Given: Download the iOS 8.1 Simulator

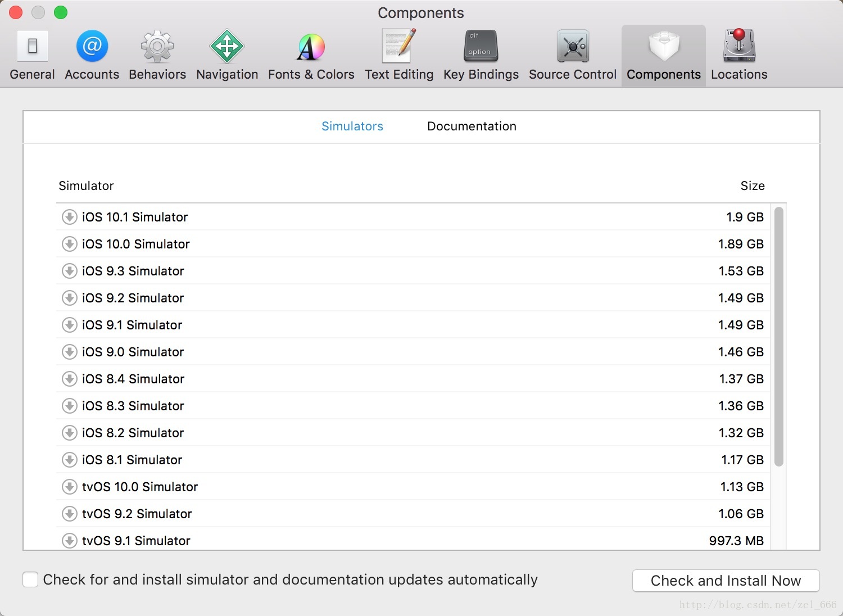Looking at the screenshot, I should (x=69, y=460).
